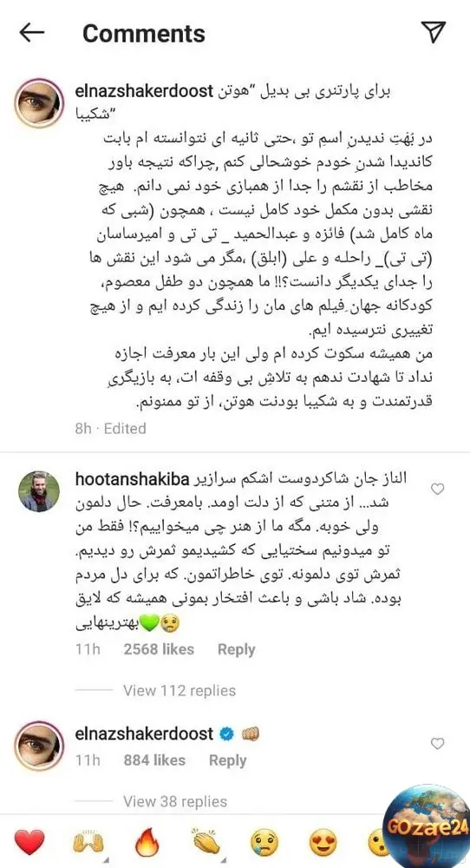Open elnazshakerdoost username in the caption
This screenshot has width=470, height=868.
[x=144, y=91]
